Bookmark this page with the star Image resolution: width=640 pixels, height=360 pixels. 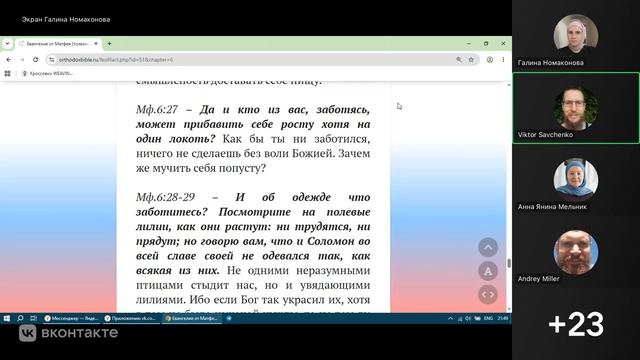(471, 60)
